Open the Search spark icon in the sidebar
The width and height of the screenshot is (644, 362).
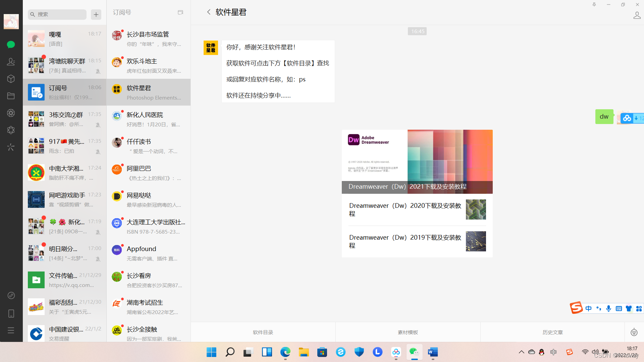point(11,147)
